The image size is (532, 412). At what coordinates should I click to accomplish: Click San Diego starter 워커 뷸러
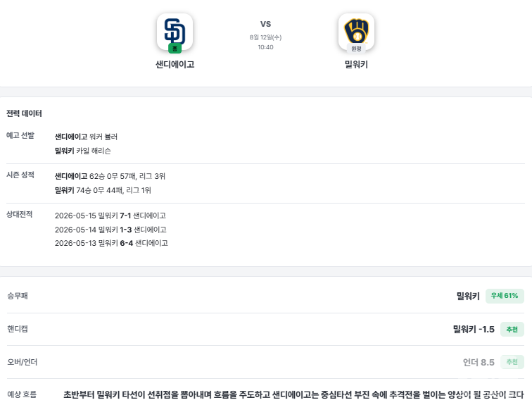[x=103, y=137]
